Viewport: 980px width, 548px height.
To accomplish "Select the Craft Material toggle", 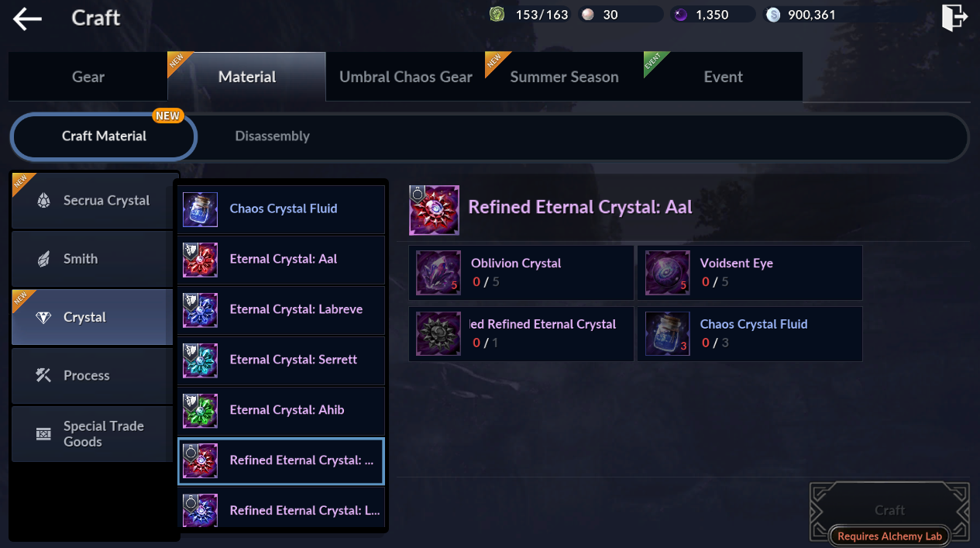I will (x=104, y=137).
